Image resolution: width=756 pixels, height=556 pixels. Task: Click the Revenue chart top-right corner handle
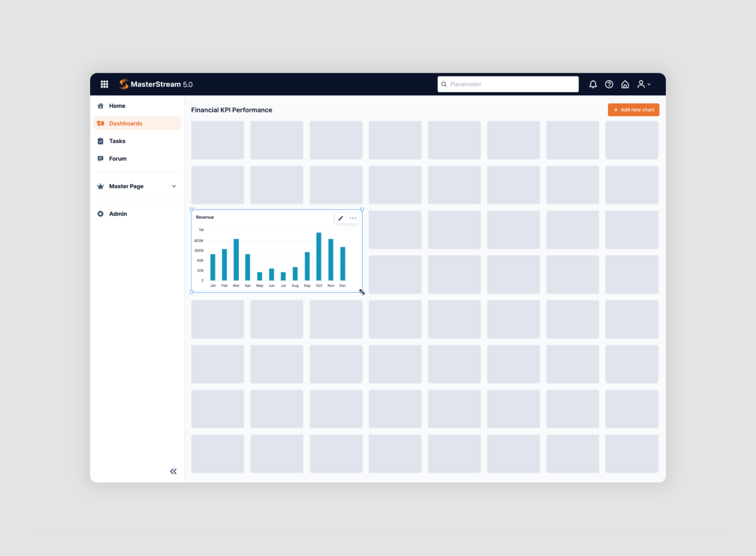pyautogui.click(x=362, y=209)
